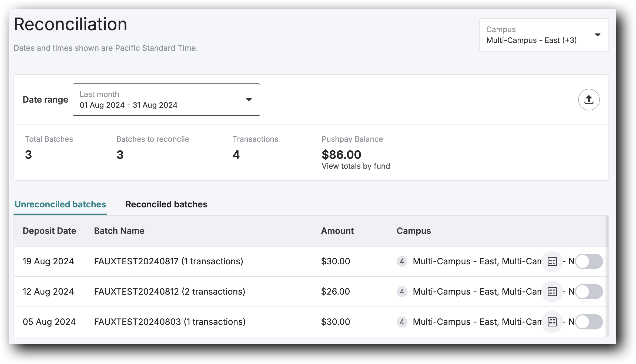Open batch FAUXTEST20240817 (1 transactions)

pyautogui.click(x=168, y=261)
